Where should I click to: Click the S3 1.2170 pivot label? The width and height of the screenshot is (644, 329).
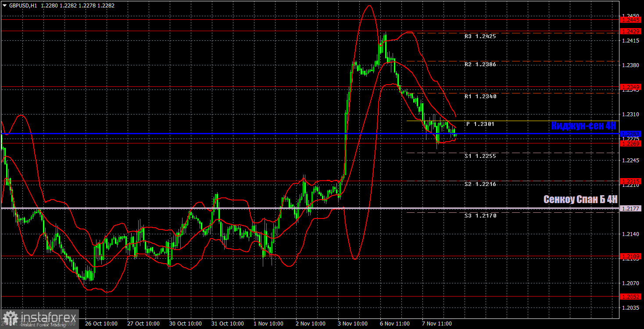click(480, 216)
